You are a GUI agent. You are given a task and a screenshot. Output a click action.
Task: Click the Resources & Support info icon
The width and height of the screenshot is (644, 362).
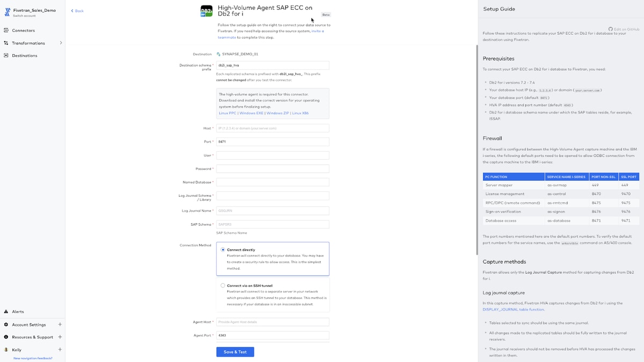pyautogui.click(x=6, y=337)
